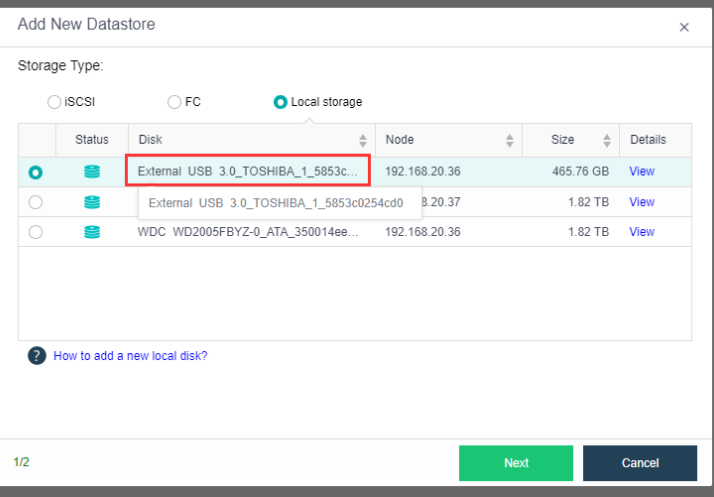Screen dimensions: 714x497
Task: Select the External USB TOSHIBA disk radio
Action: point(36,173)
